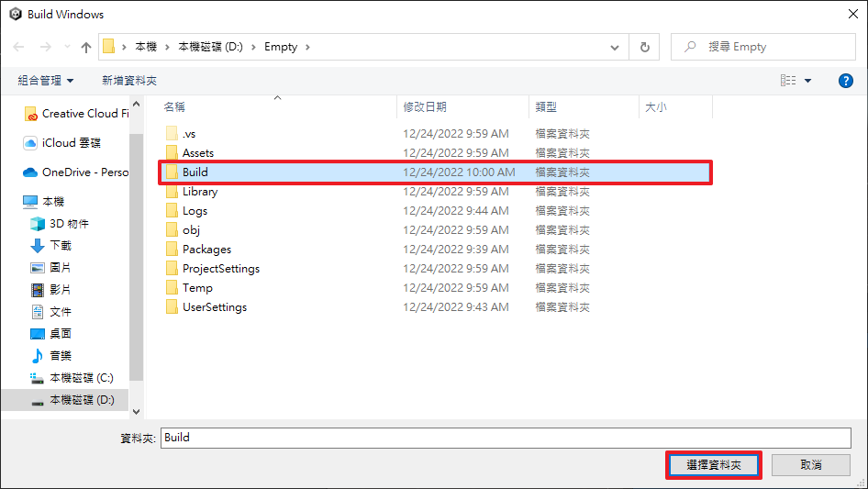The height and width of the screenshot is (489, 868).
Task: Click the Library folder icon
Action: coord(172,191)
